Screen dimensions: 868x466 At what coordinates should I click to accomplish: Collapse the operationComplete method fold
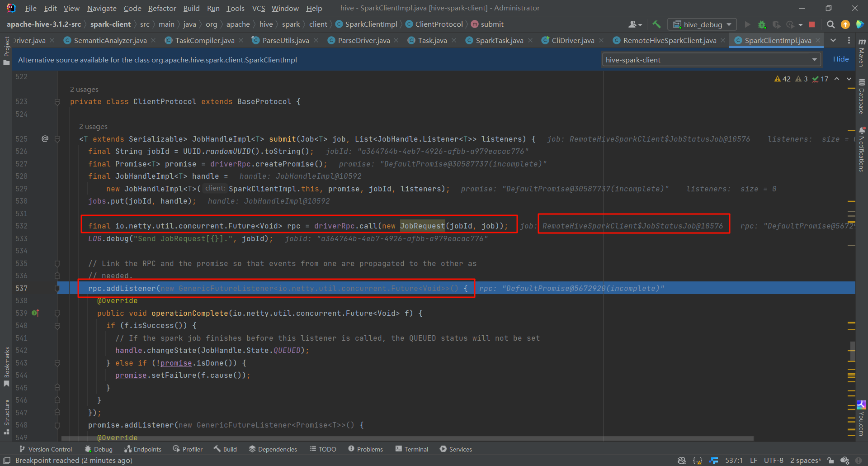57,313
